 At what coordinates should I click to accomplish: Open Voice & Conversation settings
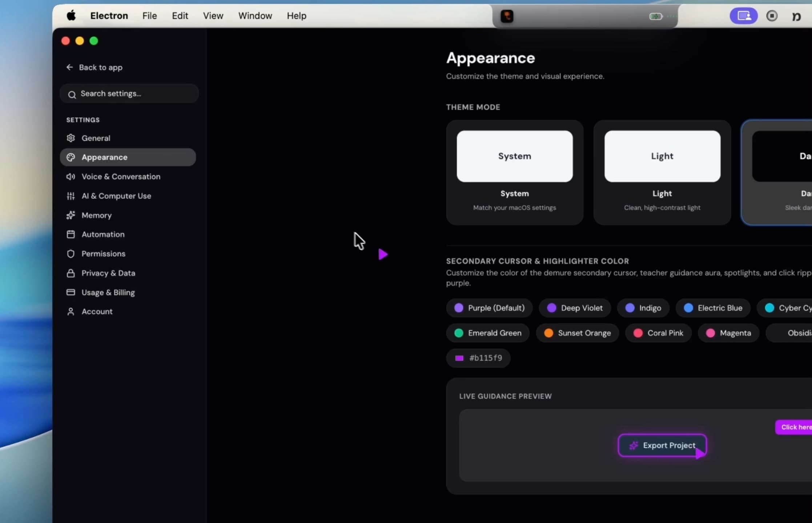128,177
